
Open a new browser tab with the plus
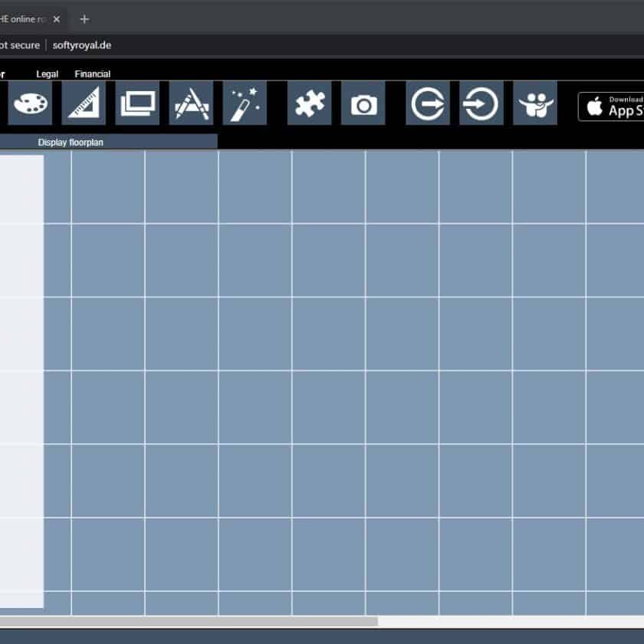[x=84, y=19]
